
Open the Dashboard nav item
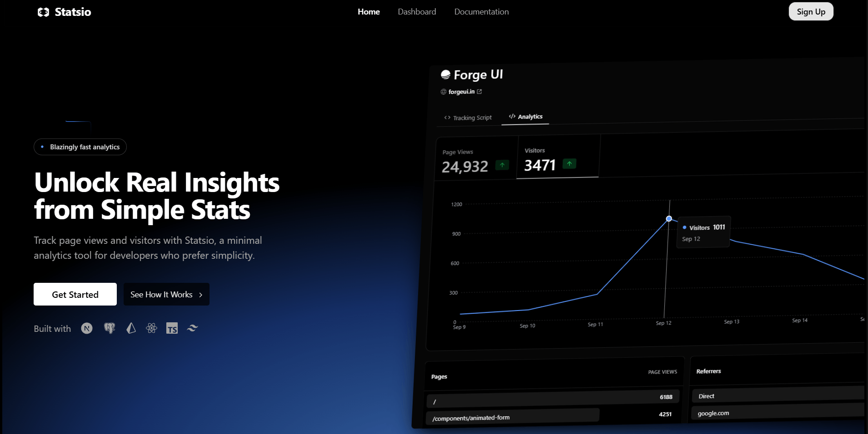point(417,12)
